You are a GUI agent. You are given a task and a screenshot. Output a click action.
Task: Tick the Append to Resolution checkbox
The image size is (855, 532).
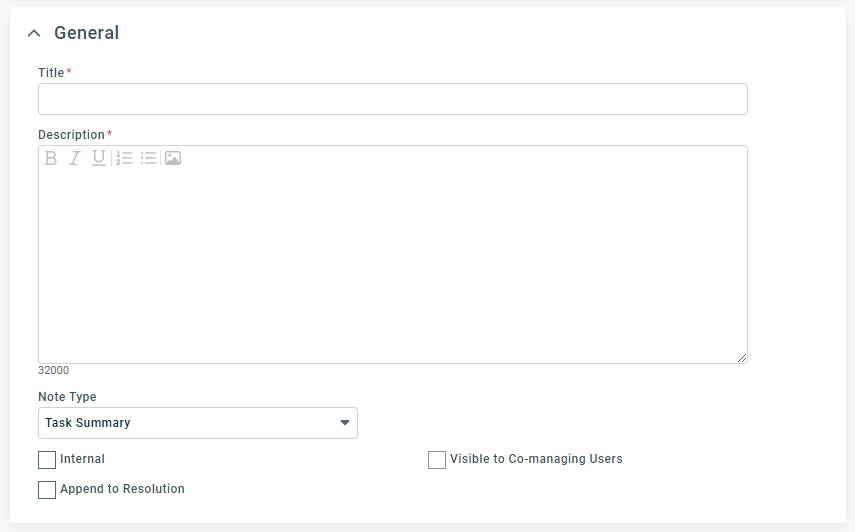[47, 489]
